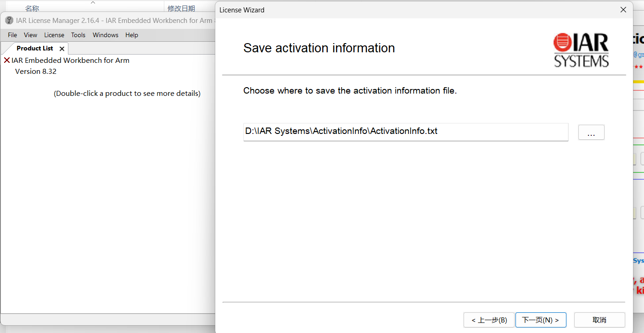Open the License menu

[54, 35]
